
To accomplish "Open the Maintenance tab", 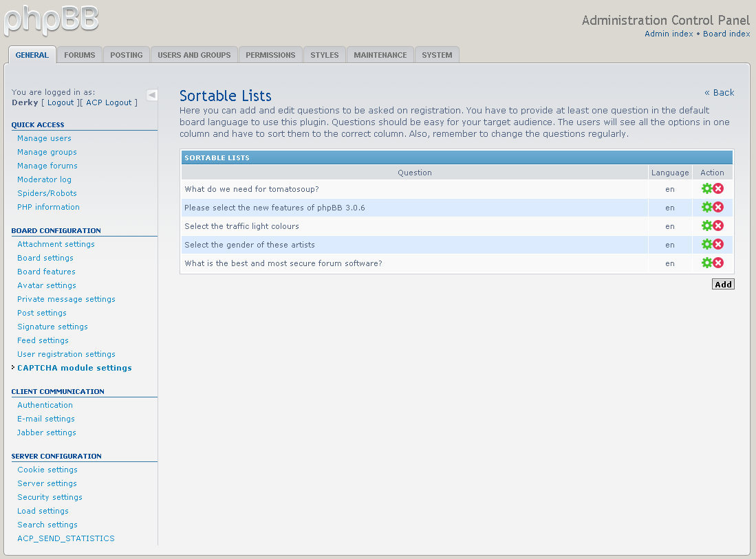I will [x=380, y=55].
